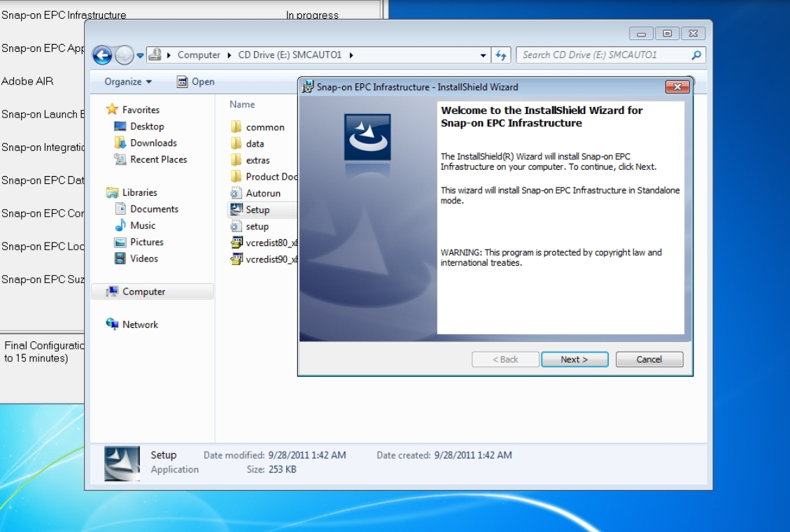Expand the address bar history dropdown
This screenshot has width=790, height=532.
483,55
